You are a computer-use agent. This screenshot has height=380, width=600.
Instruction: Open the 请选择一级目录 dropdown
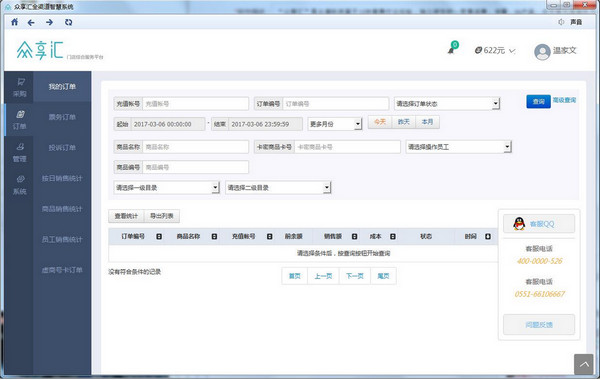click(x=166, y=188)
